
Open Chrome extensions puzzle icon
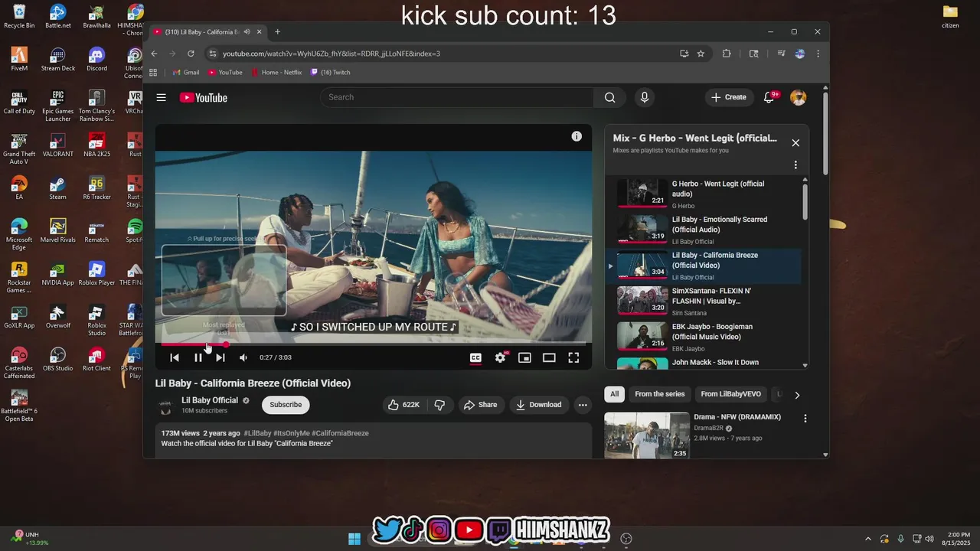727,54
